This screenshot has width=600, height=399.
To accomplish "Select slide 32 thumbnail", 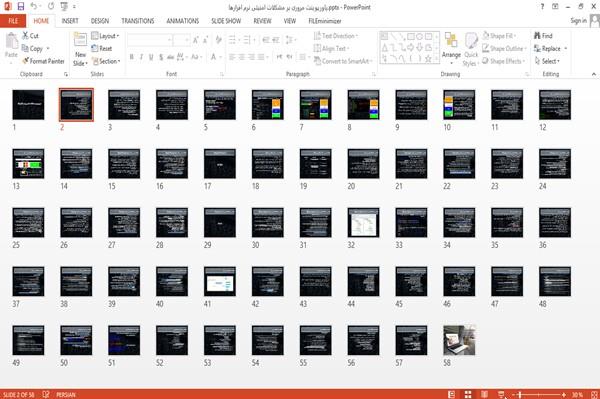I will coord(364,223).
